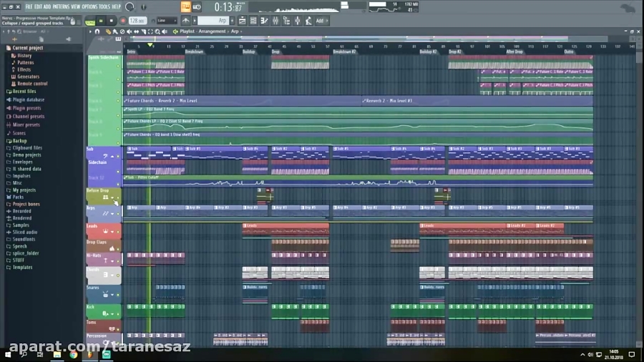
Task: Toggle the Browser panel icon in toolbar
Action: 287,21
